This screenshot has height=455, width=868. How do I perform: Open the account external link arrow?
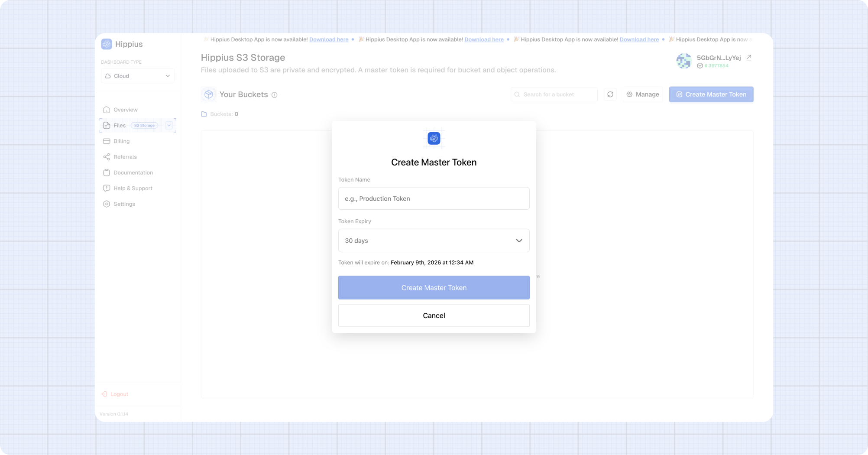point(749,57)
